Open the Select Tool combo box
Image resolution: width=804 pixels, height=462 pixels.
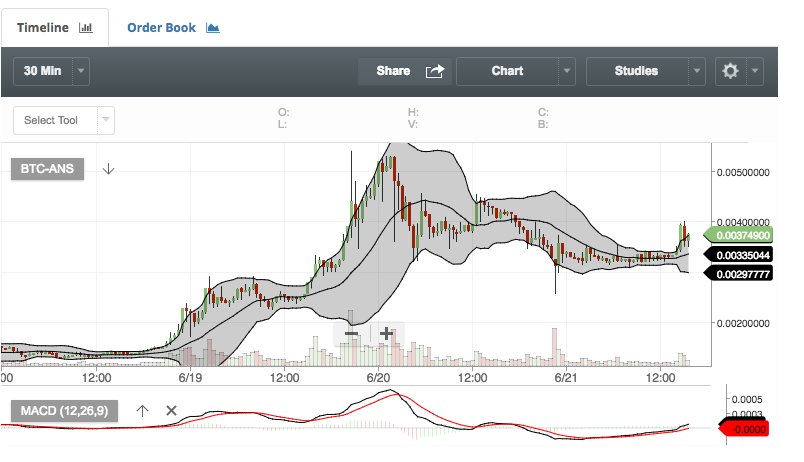point(64,120)
